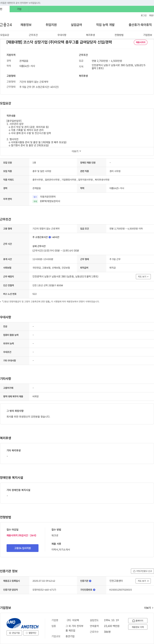
Task: Open 지도 보기 for 근무 예정지
Action: click(143, 276)
